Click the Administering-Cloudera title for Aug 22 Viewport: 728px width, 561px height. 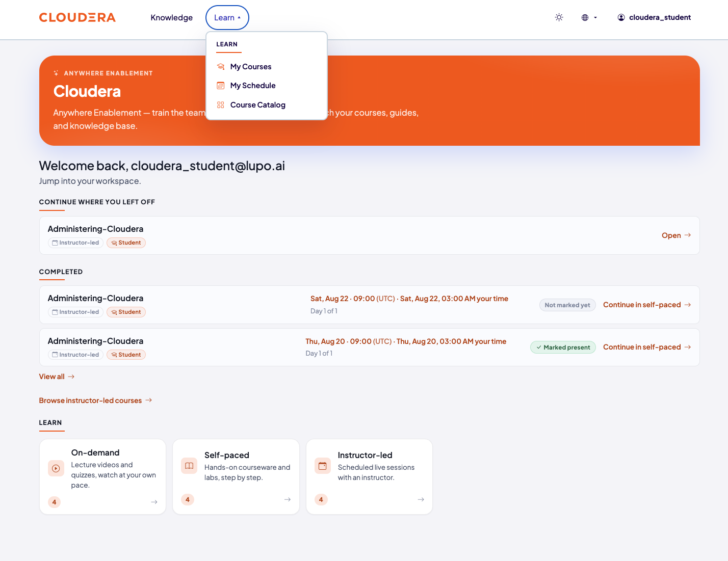(95, 298)
